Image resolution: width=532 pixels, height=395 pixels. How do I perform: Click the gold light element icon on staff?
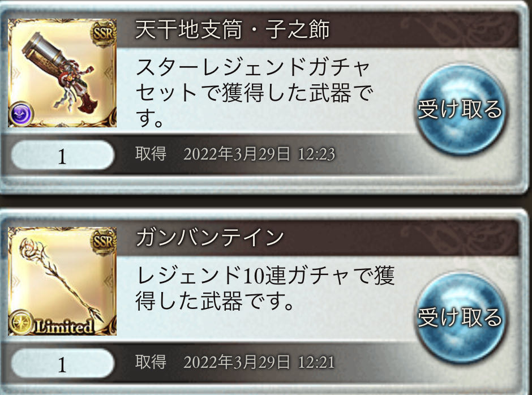(x=21, y=322)
